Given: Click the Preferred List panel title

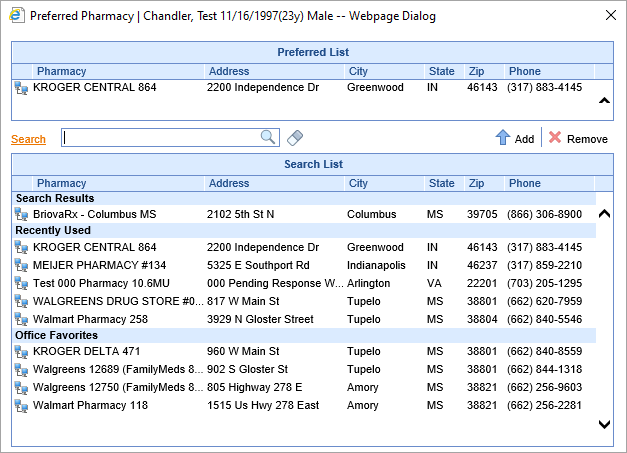Looking at the screenshot, I should (313, 52).
